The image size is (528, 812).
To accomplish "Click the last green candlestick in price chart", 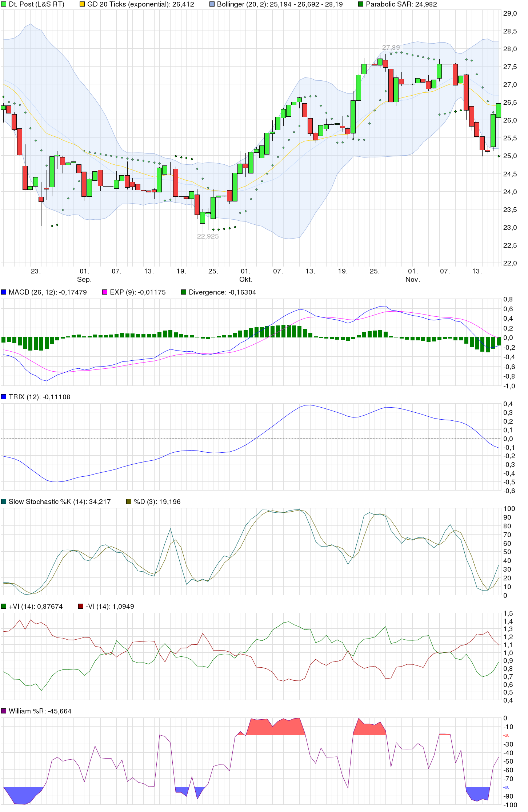I will [x=499, y=111].
